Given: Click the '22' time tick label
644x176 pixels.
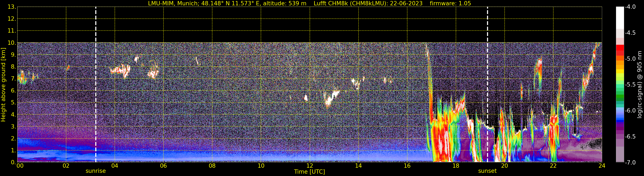Looking at the screenshot, I should coord(553,166).
